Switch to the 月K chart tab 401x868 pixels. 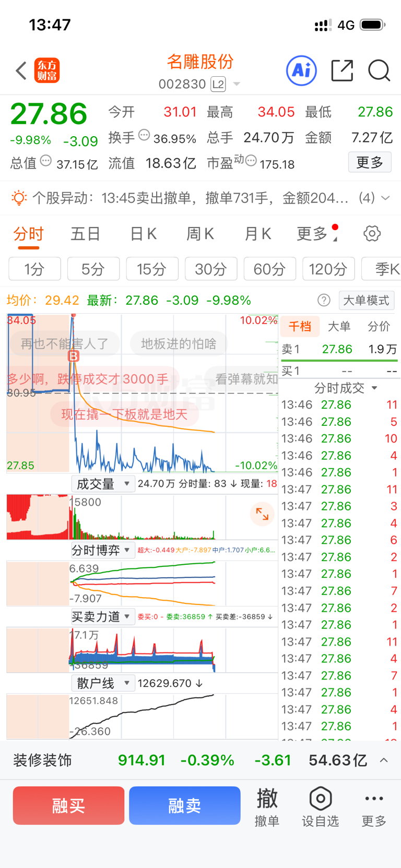click(x=258, y=234)
